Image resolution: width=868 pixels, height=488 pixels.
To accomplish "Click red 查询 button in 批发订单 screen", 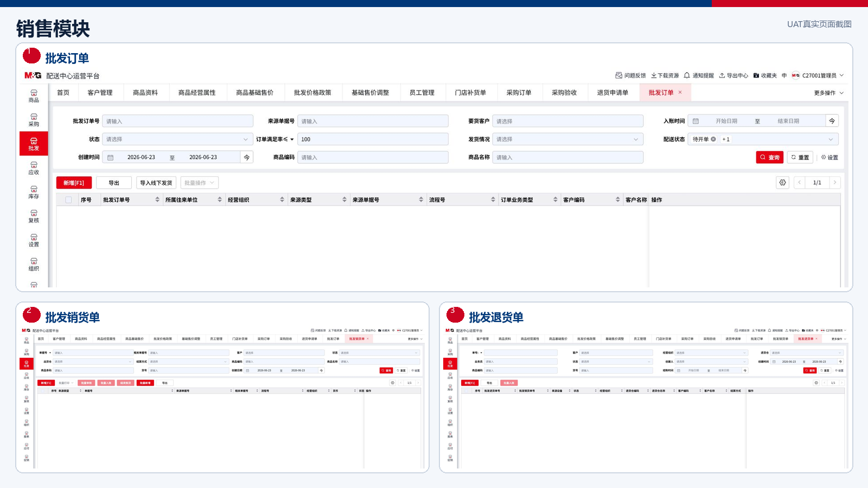I will [770, 157].
